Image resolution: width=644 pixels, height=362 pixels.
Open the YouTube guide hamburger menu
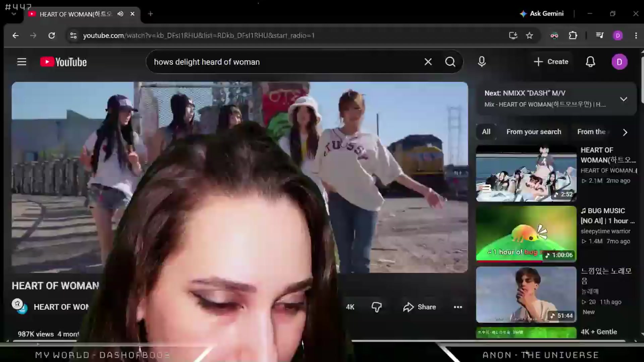22,62
